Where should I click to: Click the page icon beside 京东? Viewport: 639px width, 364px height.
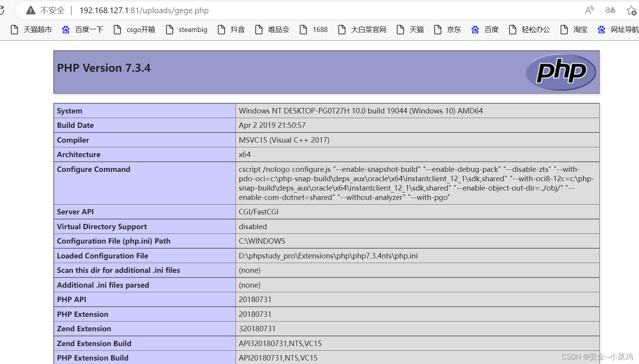pyautogui.click(x=438, y=30)
